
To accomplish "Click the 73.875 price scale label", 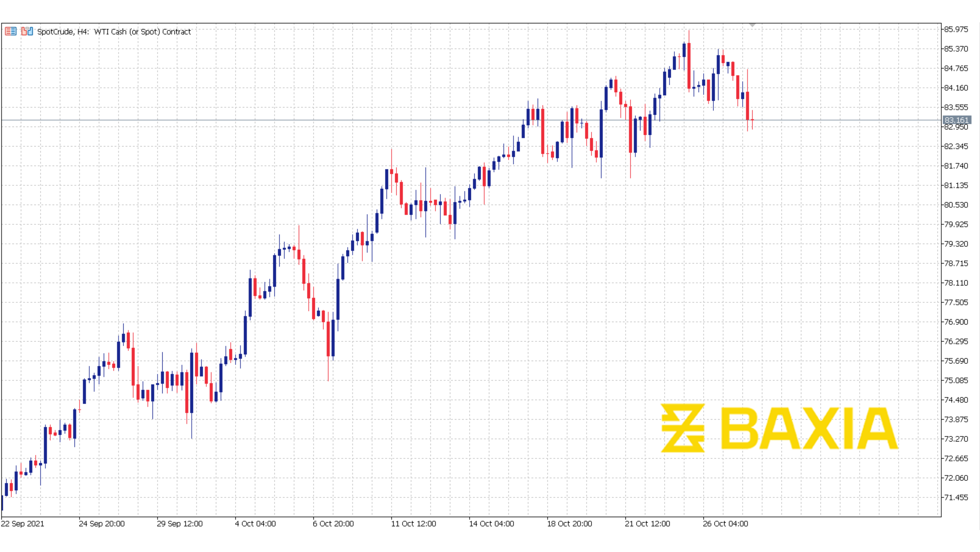I will [x=956, y=420].
